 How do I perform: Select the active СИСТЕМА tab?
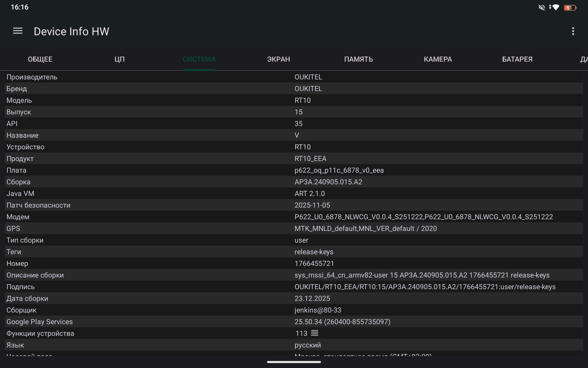pyautogui.click(x=199, y=59)
